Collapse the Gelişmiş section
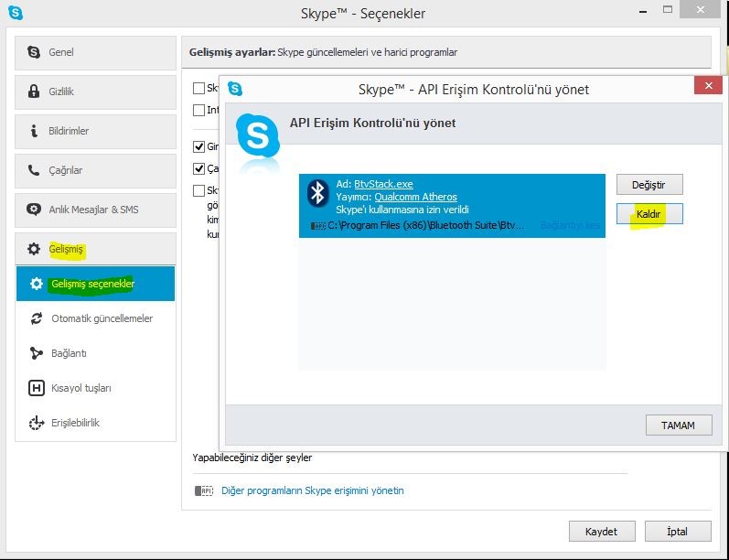This screenshot has height=560, width=729. 95,249
